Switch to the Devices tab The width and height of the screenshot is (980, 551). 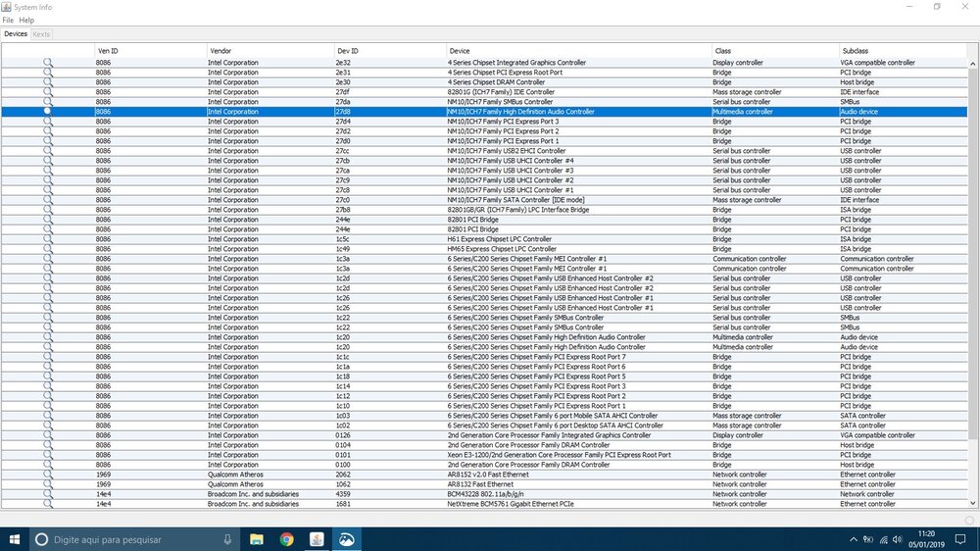pos(16,34)
